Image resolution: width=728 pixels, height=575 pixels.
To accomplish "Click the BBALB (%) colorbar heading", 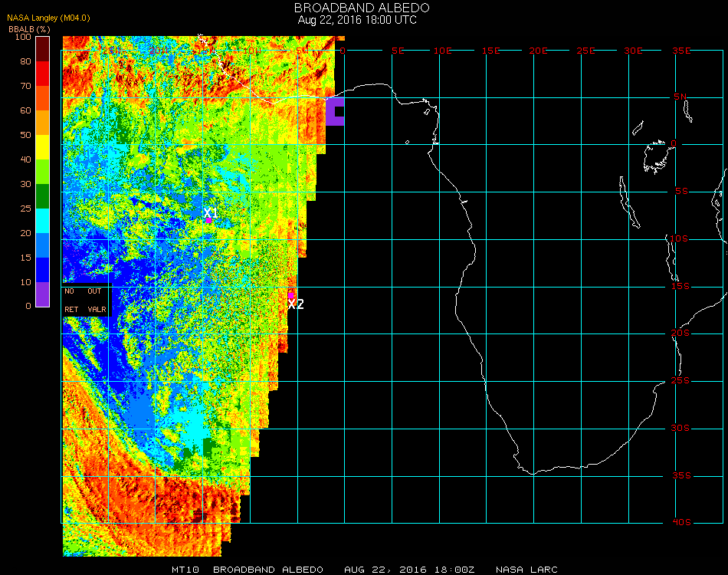I will (x=30, y=28).
